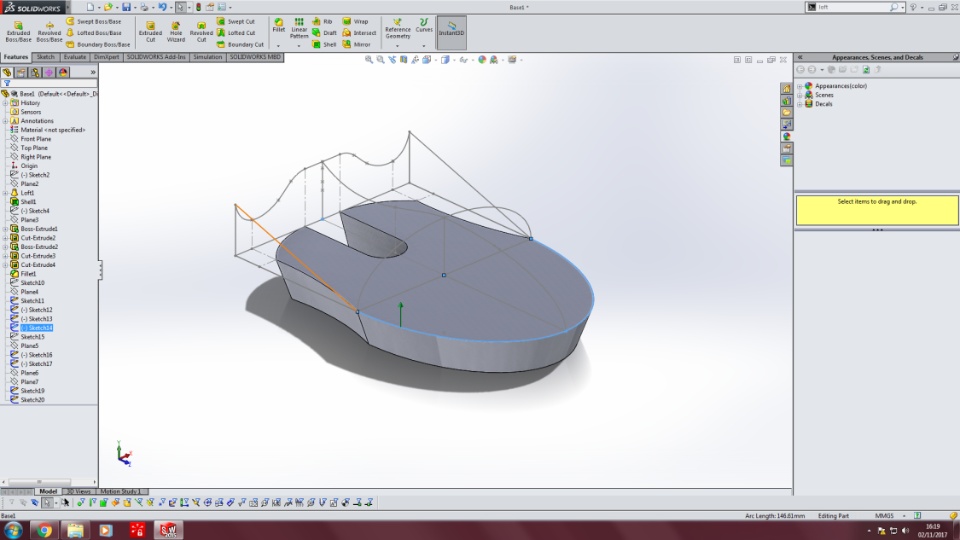Screen dimensions: 960x540
Task: Open the FeatureManager design tree tab
Action: (7, 72)
